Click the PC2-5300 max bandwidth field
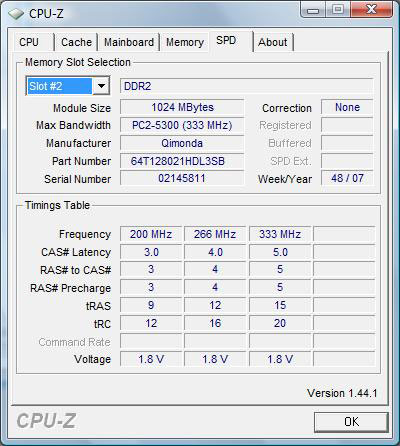400x446 pixels. (182, 125)
